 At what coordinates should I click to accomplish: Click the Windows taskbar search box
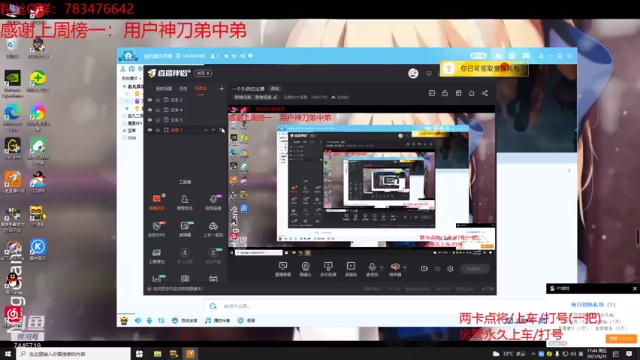click(x=74, y=354)
